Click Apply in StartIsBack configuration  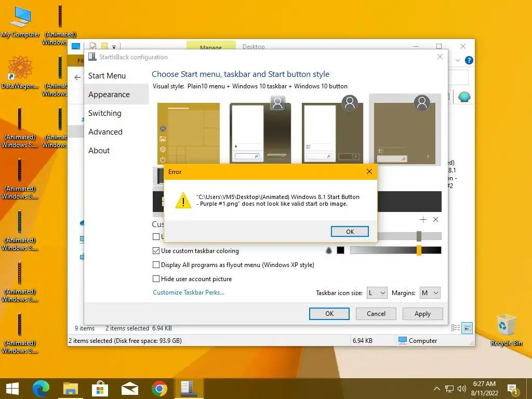(422, 313)
